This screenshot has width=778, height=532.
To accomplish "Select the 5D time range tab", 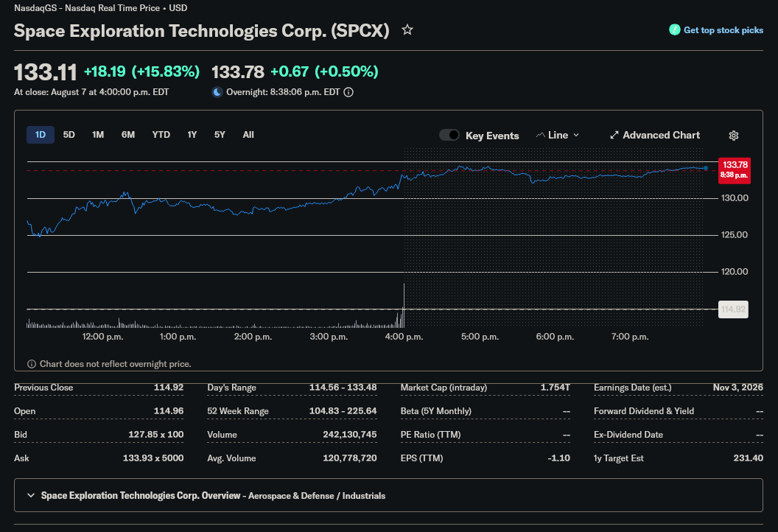I will coord(69,135).
